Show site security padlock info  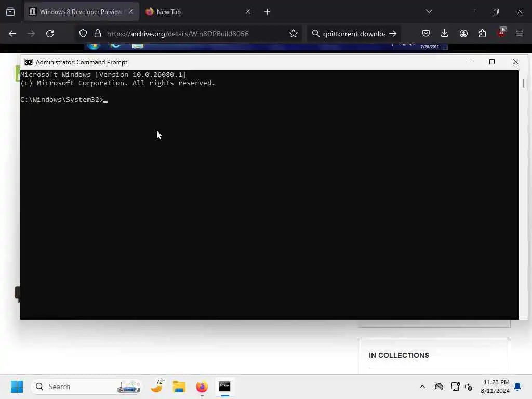(97, 33)
